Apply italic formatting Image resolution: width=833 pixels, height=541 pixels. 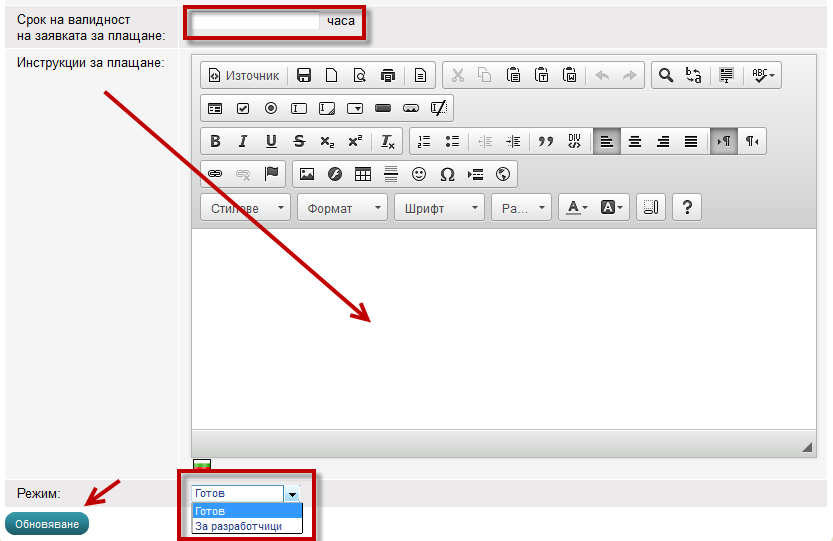(242, 141)
